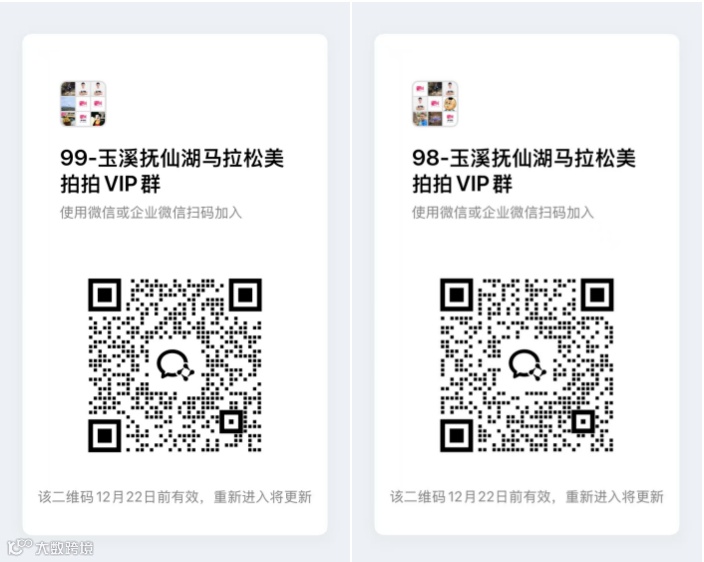The width and height of the screenshot is (704, 562).
Task: Click the left card's 12月22日 validity notice
Action: tap(175, 497)
